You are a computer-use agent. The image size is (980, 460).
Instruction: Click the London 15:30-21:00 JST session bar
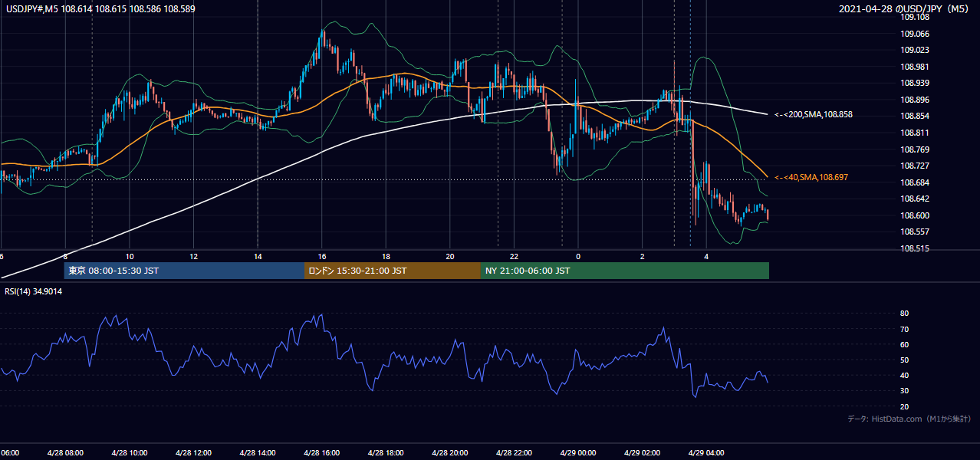pos(393,271)
